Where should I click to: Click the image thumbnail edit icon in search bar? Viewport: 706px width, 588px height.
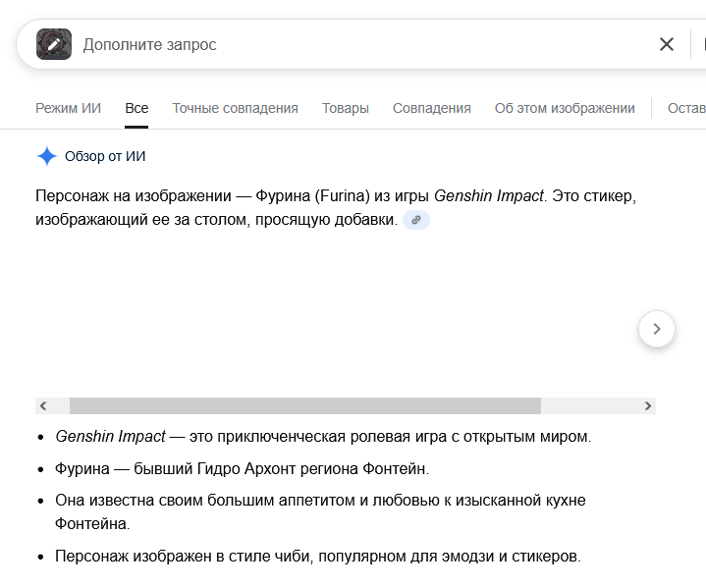pyautogui.click(x=54, y=44)
